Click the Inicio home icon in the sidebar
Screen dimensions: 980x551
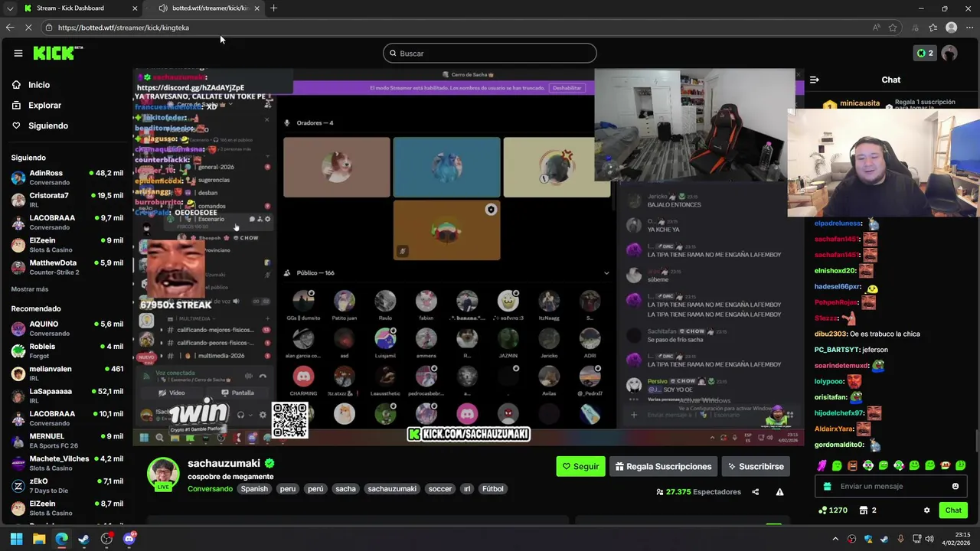tap(16, 85)
